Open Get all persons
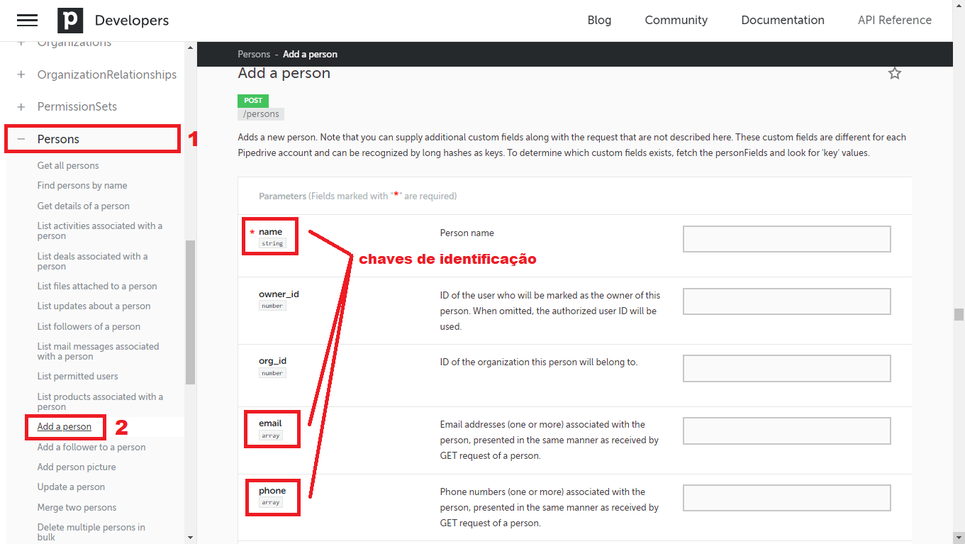Screen dimensions: 965x544 pos(68,166)
